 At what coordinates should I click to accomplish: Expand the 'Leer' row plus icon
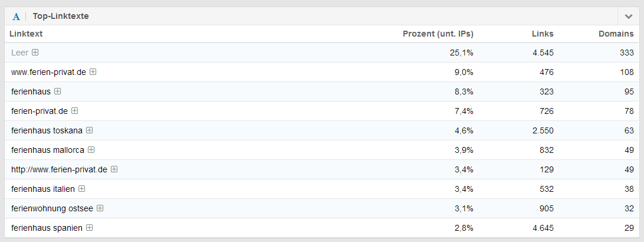pyautogui.click(x=35, y=53)
